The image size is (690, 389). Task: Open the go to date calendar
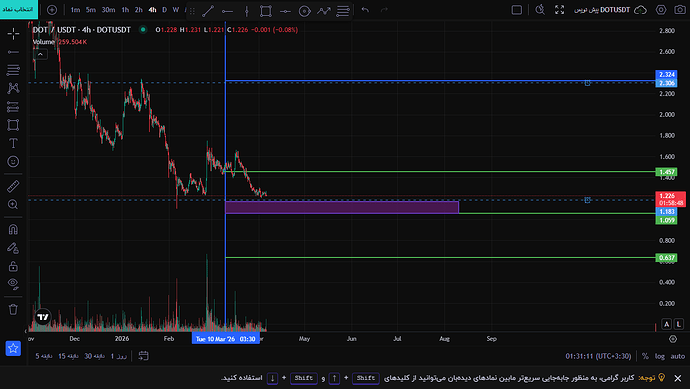point(143,356)
